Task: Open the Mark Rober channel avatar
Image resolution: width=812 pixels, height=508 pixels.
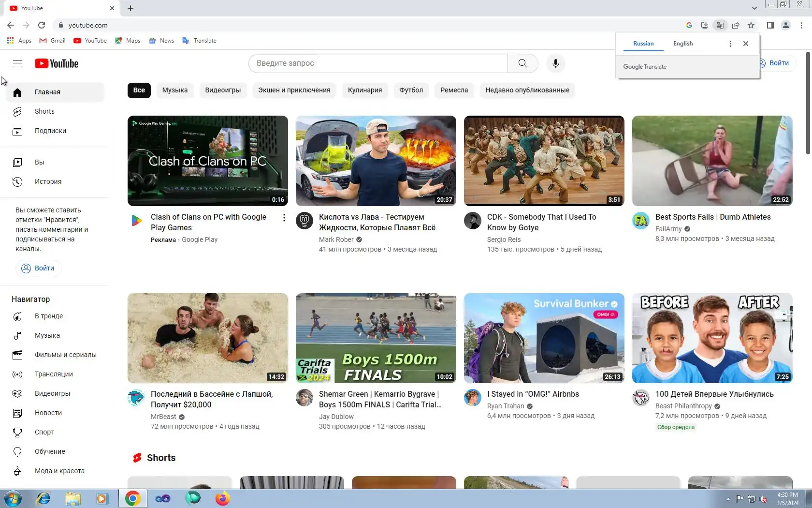Action: click(x=304, y=221)
